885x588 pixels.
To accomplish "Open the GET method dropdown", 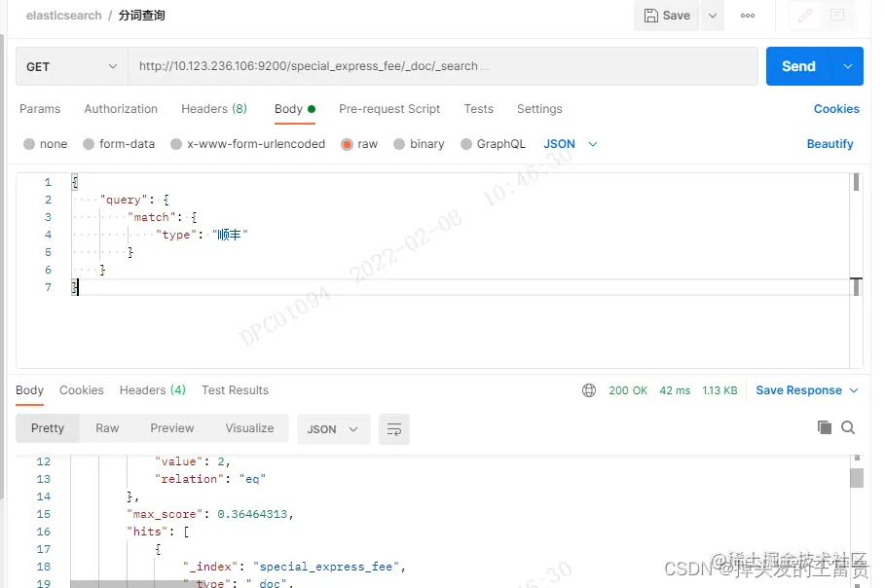I will pyautogui.click(x=72, y=66).
